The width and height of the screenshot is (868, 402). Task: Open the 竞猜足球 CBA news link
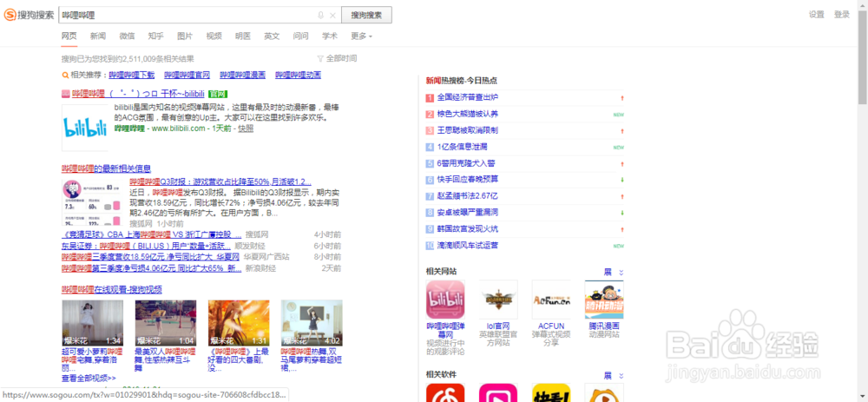pos(152,234)
